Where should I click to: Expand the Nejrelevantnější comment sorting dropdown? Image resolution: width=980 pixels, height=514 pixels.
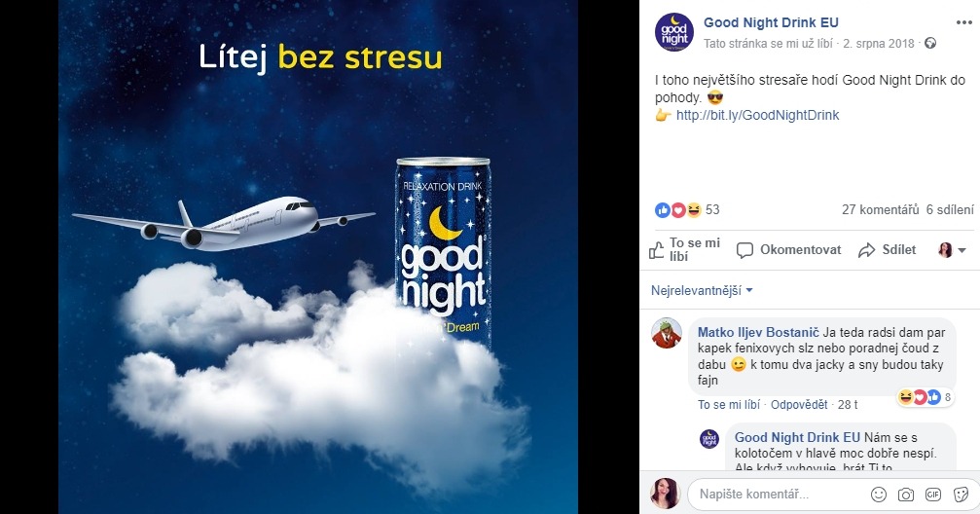702,291
